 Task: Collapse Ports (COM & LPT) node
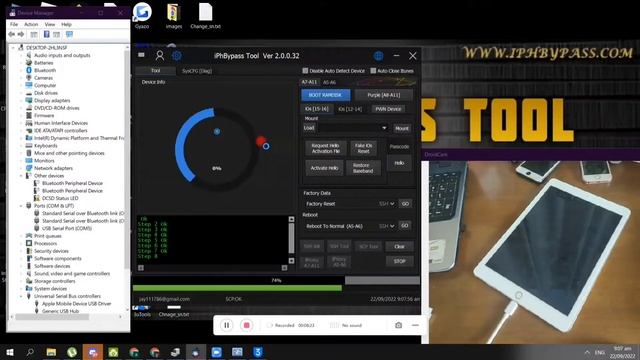coord(21,206)
